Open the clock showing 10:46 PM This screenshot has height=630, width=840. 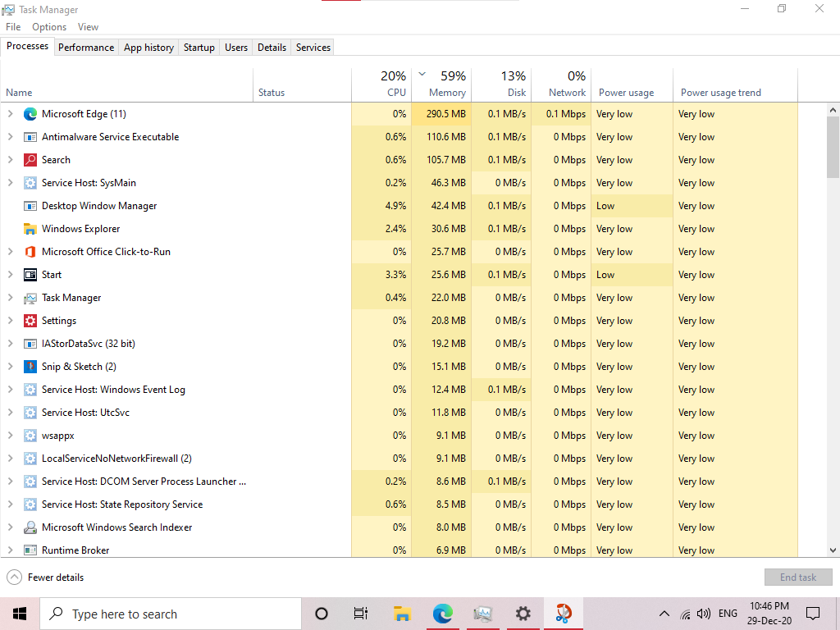click(x=769, y=614)
